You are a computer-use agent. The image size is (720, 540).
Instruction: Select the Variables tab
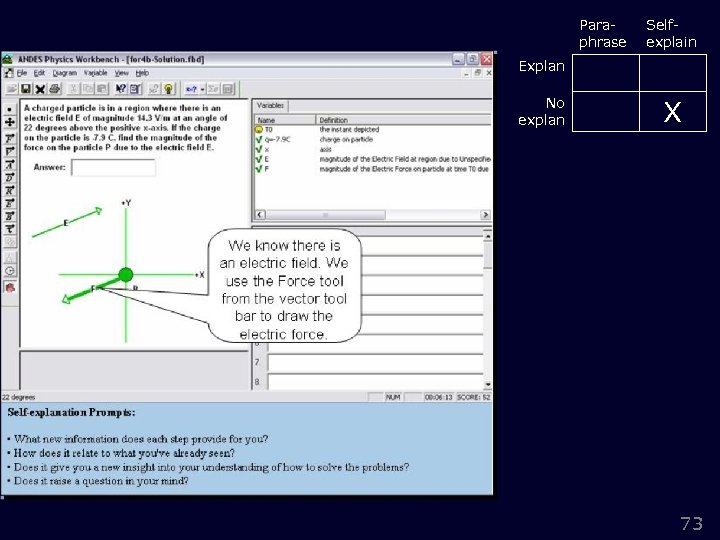[270, 106]
